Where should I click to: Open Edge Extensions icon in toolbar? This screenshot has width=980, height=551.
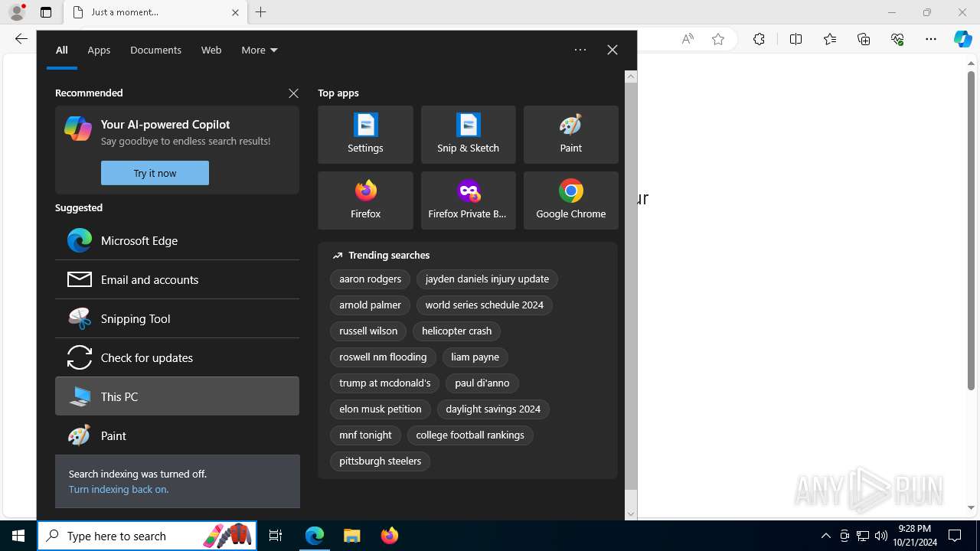(759, 39)
